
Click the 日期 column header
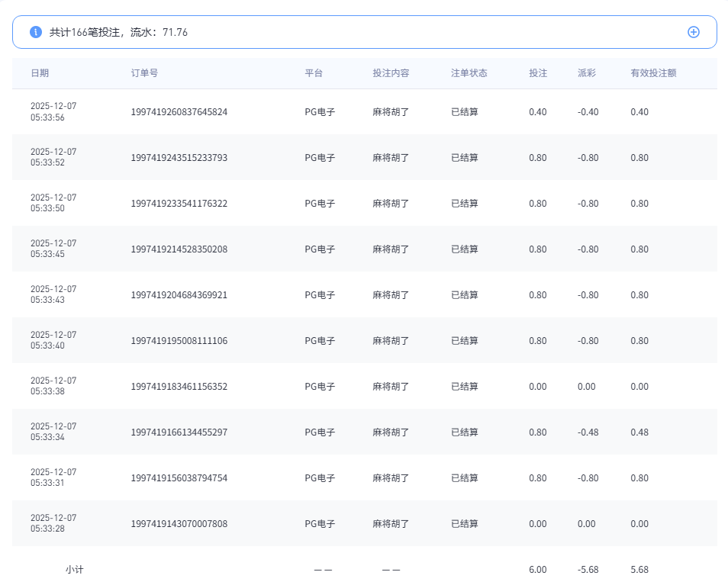tap(40, 73)
